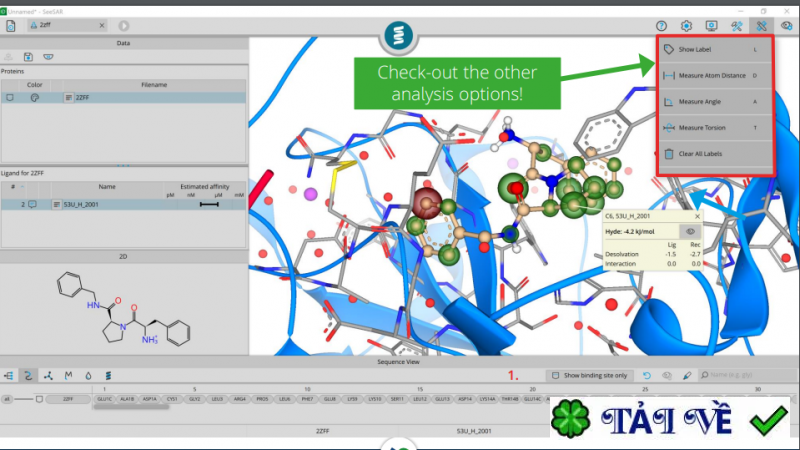
Task: Toggle the measurement ruler tools icon
Action: 761,26
